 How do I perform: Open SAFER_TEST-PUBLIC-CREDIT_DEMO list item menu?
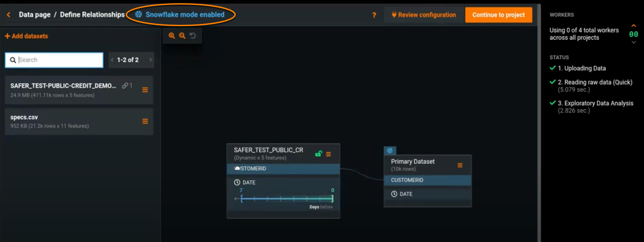point(145,90)
